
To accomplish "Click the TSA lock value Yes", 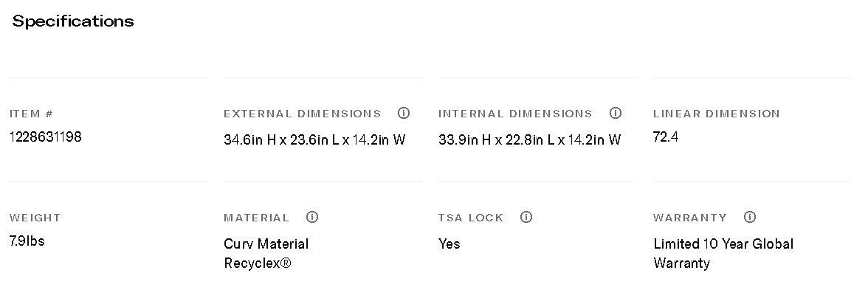I will 449,243.
